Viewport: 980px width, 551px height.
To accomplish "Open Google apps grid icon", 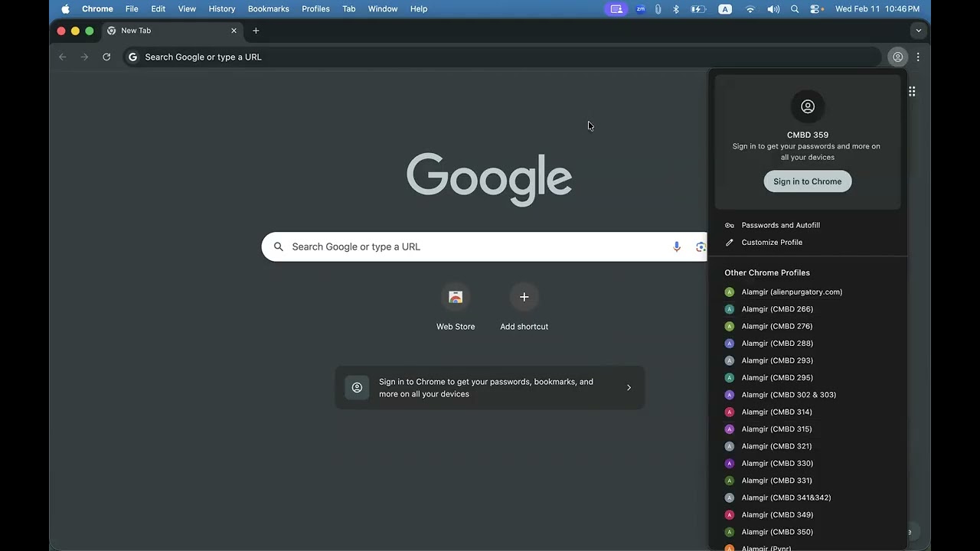I will [912, 91].
